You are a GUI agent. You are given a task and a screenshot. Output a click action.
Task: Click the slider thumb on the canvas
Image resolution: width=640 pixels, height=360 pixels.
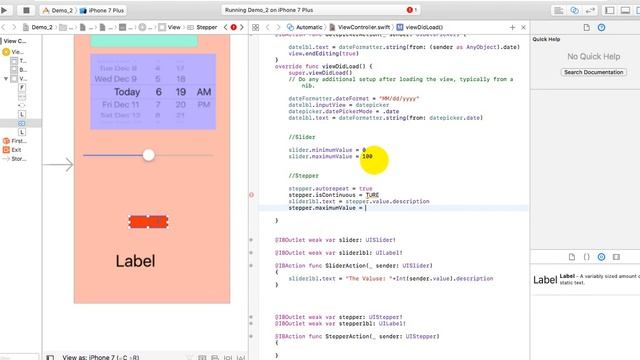click(x=149, y=155)
